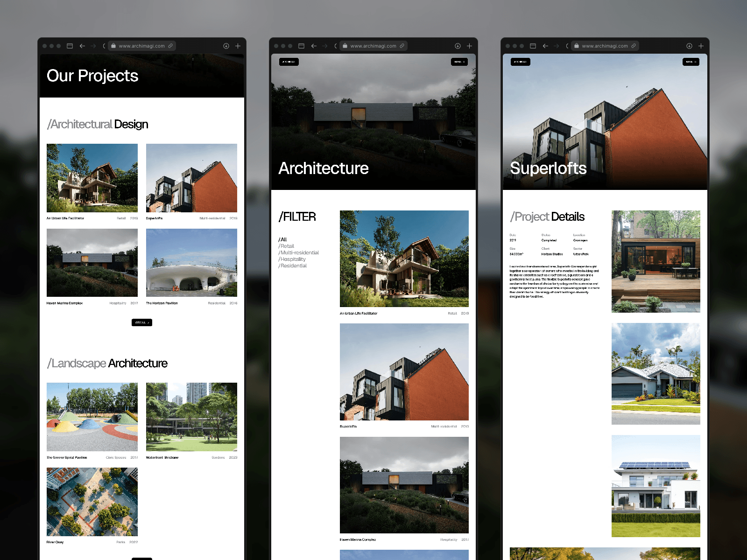Click back arrow in Superlofts window
The width and height of the screenshot is (747, 560).
coord(545,46)
